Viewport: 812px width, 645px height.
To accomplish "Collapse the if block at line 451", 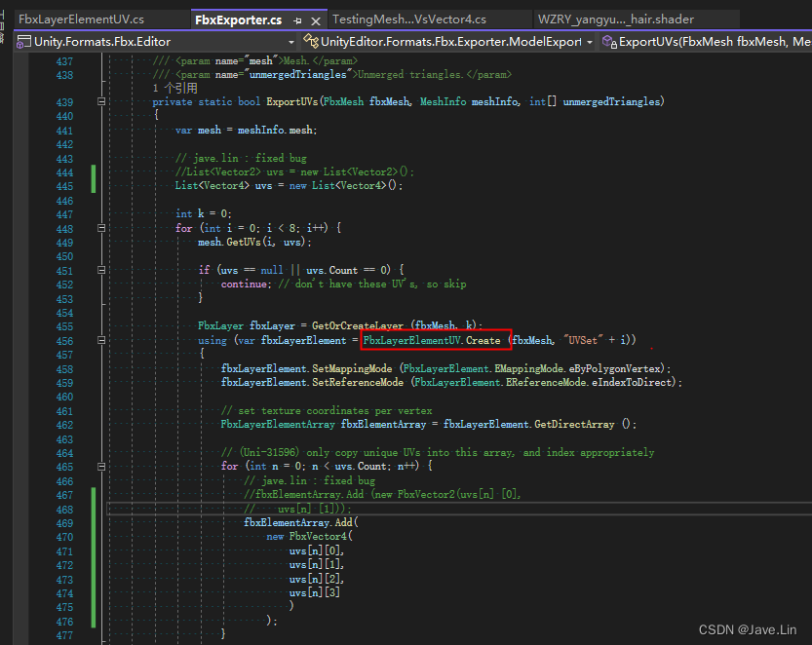I will tap(101, 270).
